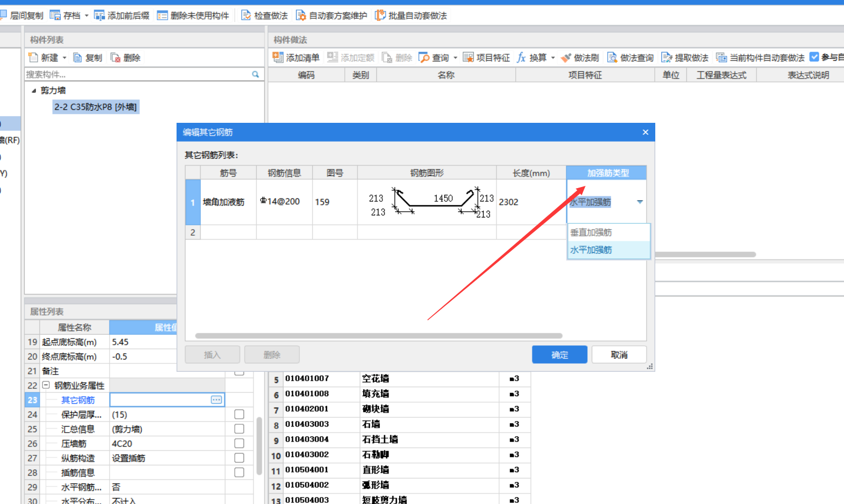Click the 筋号 column header
The height and width of the screenshot is (504, 844).
click(x=228, y=173)
